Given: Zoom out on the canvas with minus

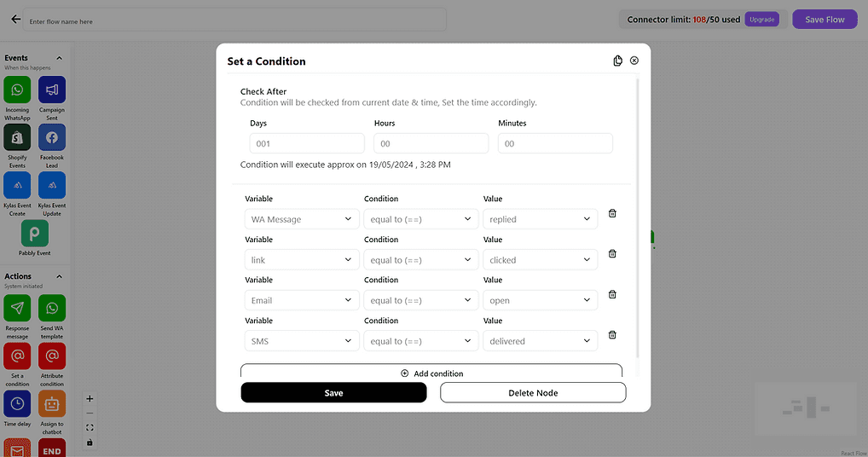Looking at the screenshot, I should [x=90, y=414].
